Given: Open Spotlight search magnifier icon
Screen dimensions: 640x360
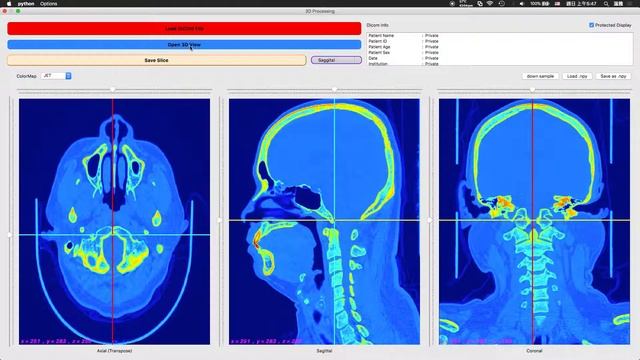Looking at the screenshot, I should [x=606, y=3].
